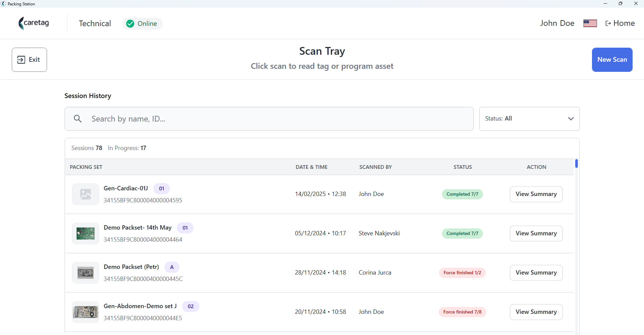The height and width of the screenshot is (335, 644).
Task: View Summary for Gen-Cardiac-01J session
Action: pos(536,194)
